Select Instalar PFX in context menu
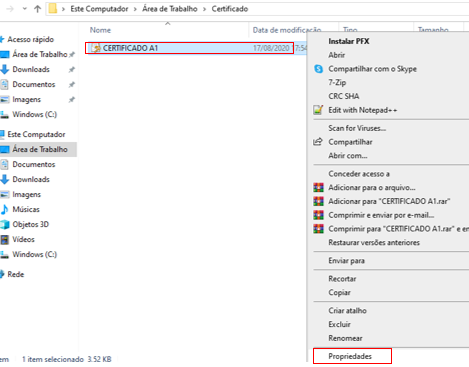The image size is (469, 367). (x=349, y=41)
